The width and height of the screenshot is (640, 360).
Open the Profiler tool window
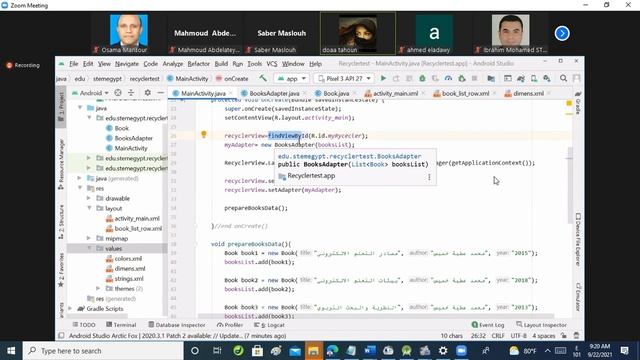pos(230,325)
